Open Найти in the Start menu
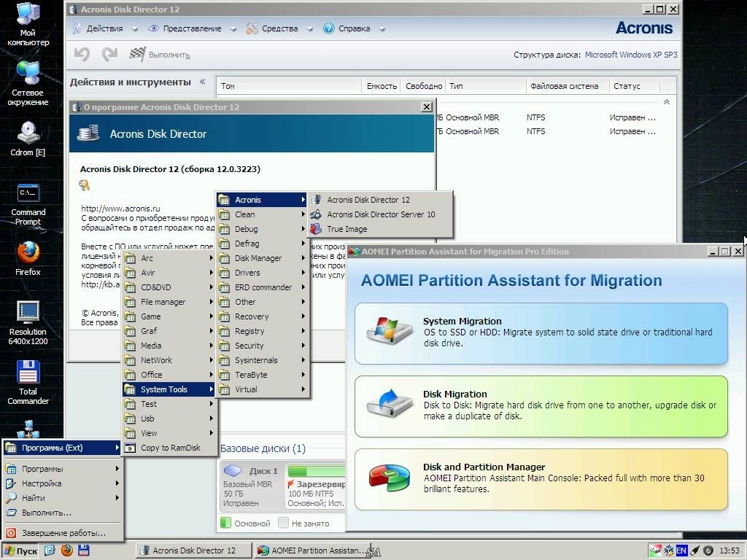 click(x=62, y=498)
